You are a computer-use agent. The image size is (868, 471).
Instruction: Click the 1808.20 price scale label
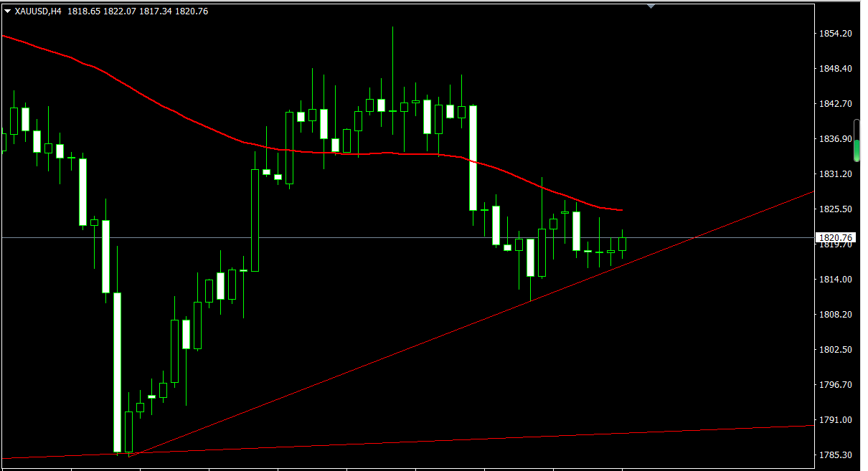tap(835, 315)
